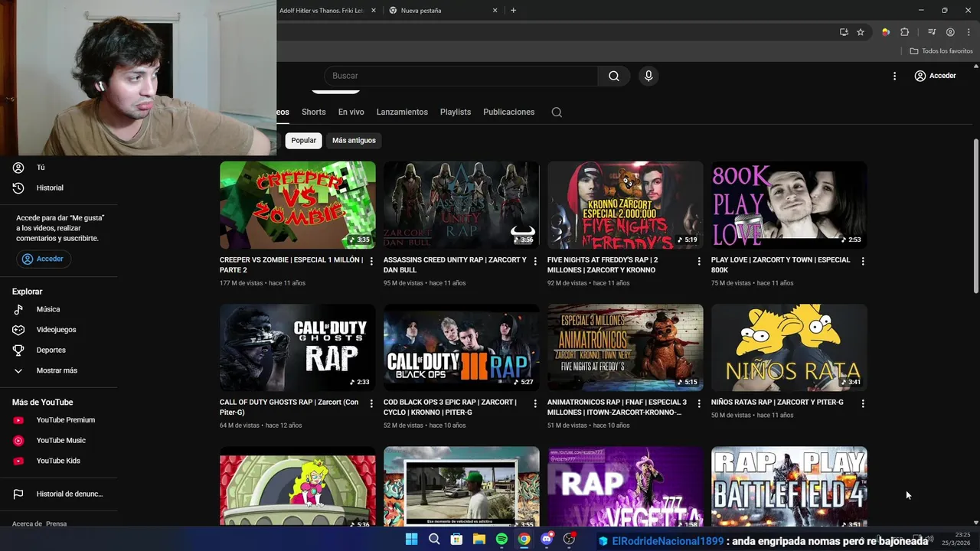Open Five Nights at Freddy's thumbnail

(626, 205)
